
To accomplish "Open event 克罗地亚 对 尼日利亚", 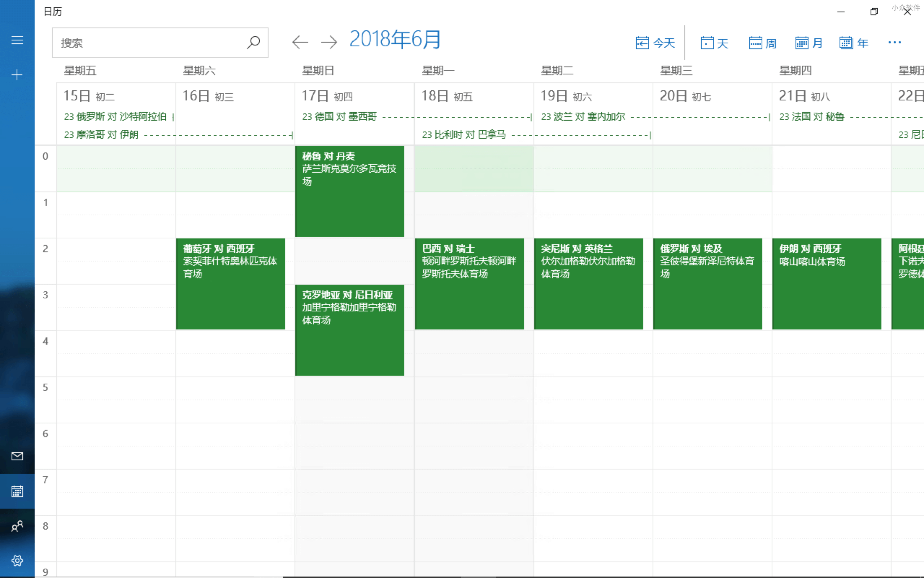I will (350, 330).
